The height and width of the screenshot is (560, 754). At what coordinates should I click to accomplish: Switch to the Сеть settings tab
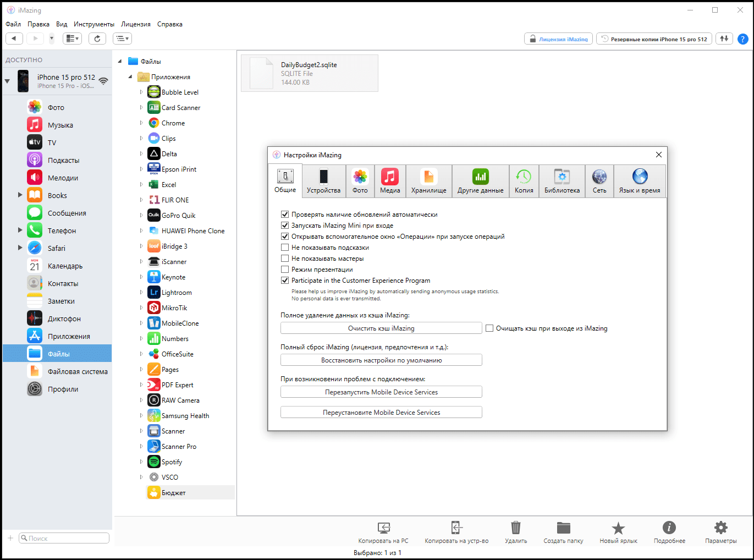click(599, 181)
